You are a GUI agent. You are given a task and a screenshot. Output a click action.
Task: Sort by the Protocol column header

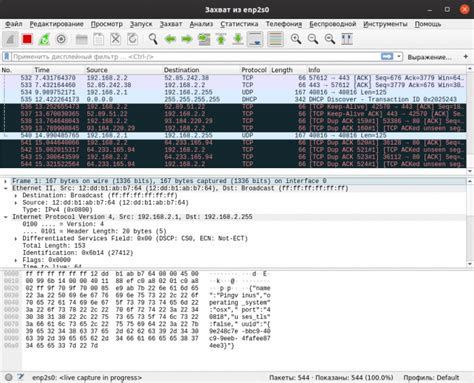pos(254,70)
